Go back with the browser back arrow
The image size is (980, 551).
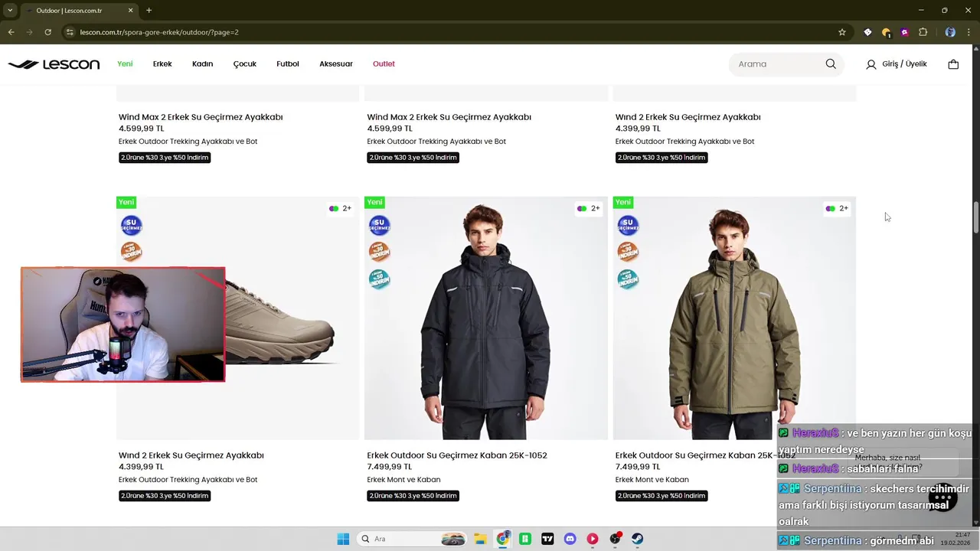coord(11,32)
